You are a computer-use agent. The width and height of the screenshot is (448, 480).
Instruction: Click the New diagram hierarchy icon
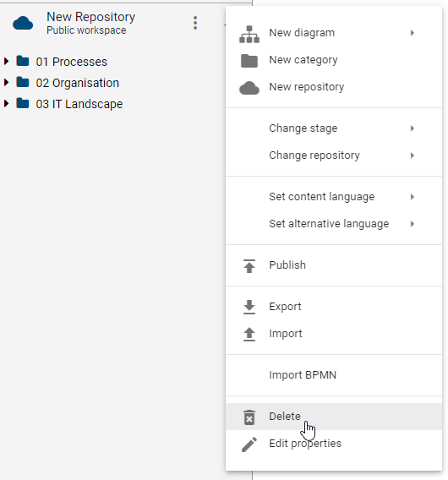pos(249,34)
